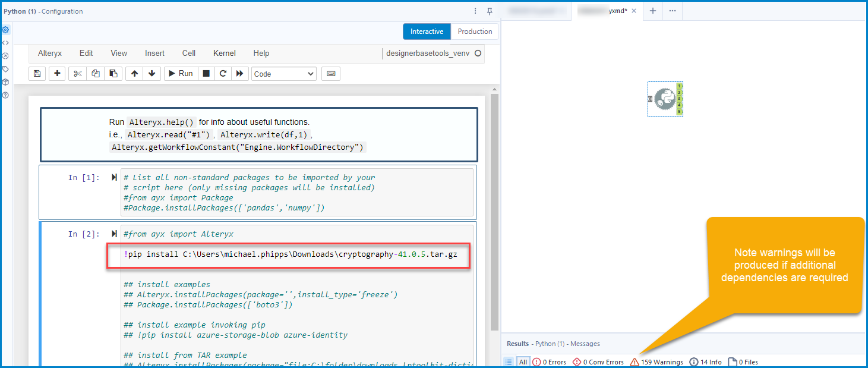Restart the kernel with circular arrow icon
This screenshot has width=868, height=368.
click(x=223, y=74)
